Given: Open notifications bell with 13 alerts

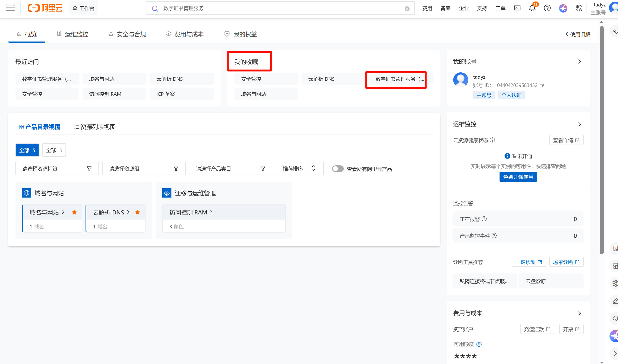Looking at the screenshot, I should click(532, 8).
